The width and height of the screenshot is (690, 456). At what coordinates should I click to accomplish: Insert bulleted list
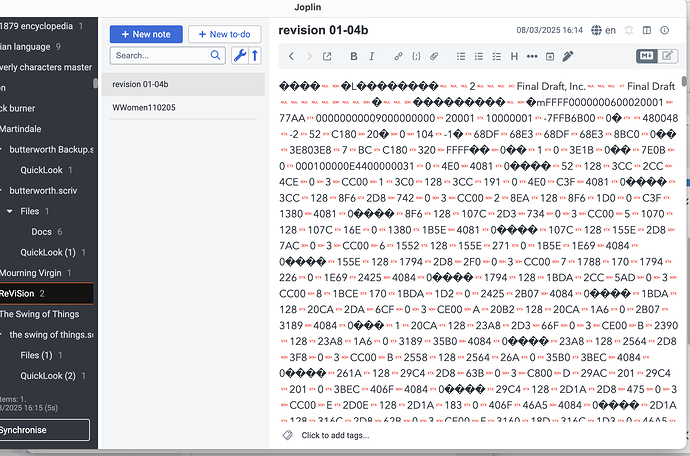coord(461,56)
